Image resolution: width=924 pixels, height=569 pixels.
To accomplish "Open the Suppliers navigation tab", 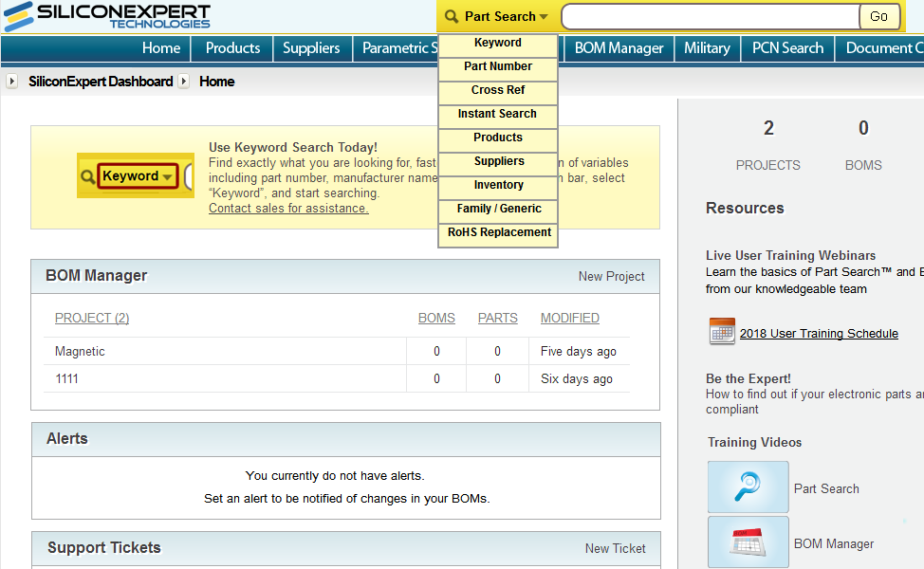I will [x=311, y=48].
